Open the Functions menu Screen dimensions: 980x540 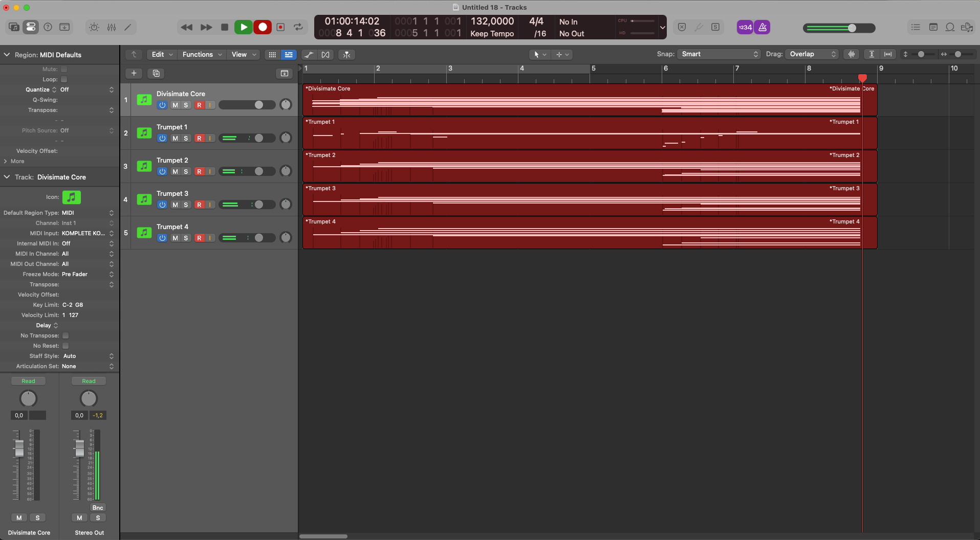202,54
